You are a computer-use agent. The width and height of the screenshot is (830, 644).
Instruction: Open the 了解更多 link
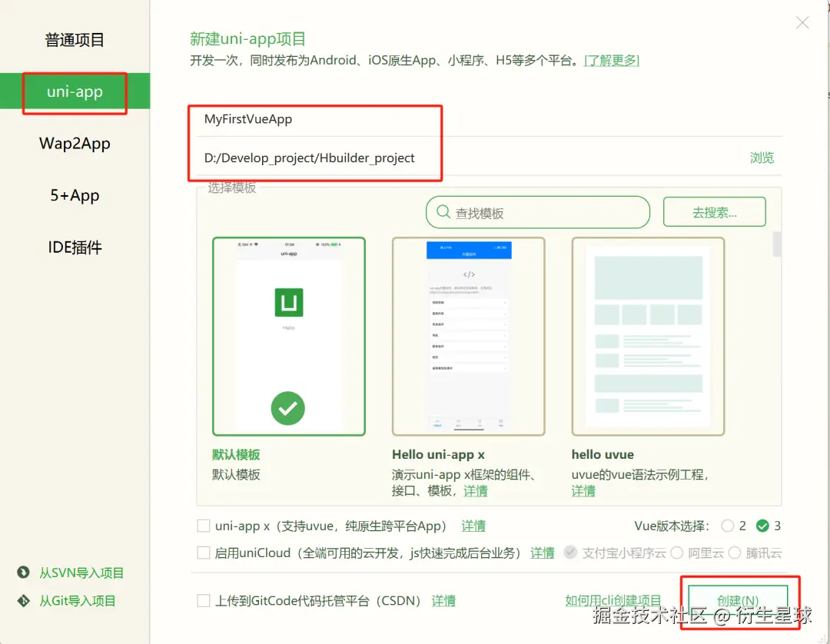click(612, 60)
